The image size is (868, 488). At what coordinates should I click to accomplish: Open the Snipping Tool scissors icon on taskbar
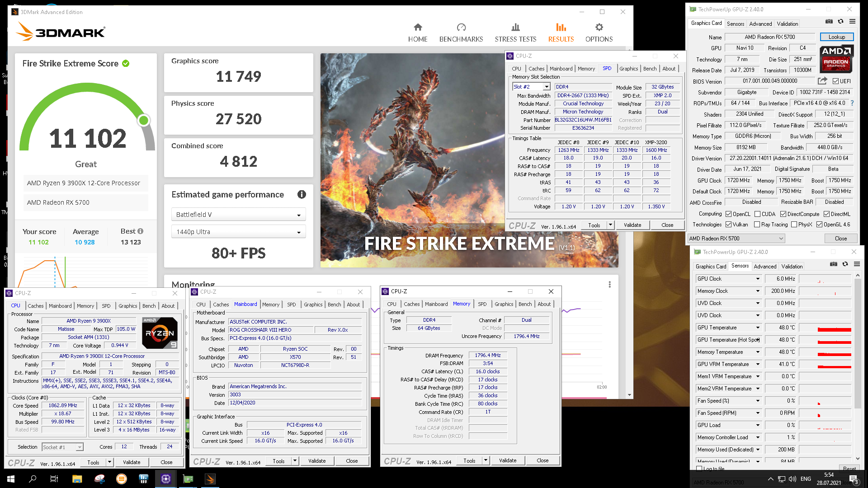pyautogui.click(x=99, y=479)
